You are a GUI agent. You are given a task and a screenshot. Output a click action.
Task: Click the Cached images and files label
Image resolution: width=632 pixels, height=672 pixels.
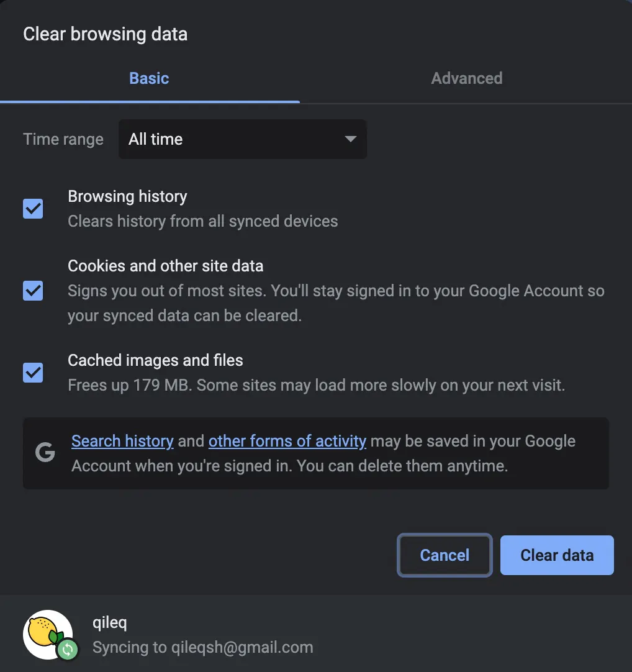(156, 360)
